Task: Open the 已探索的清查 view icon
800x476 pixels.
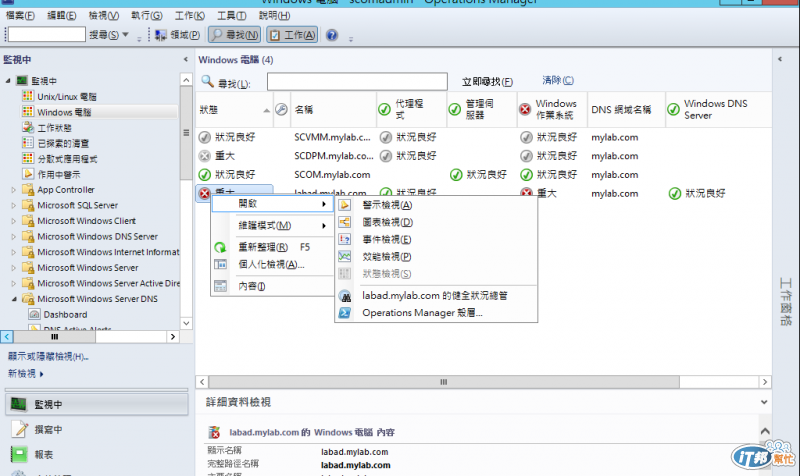Action: click(28, 143)
